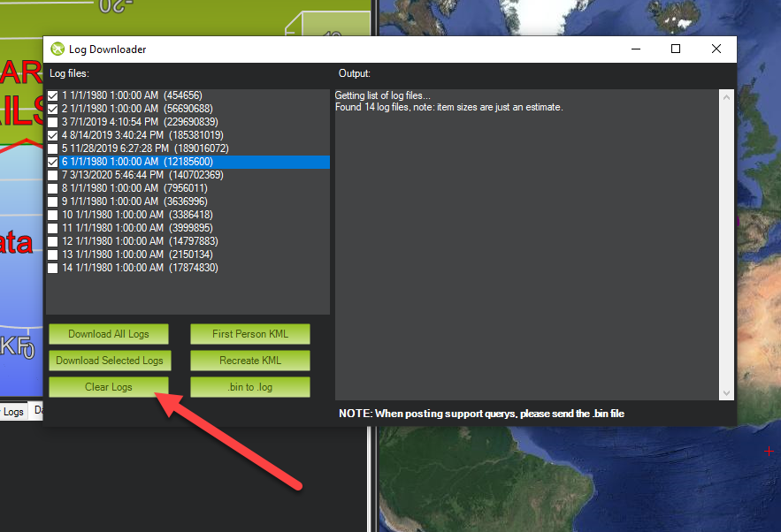781x532 pixels.
Task: Click Download Selected Logs
Action: pos(108,360)
